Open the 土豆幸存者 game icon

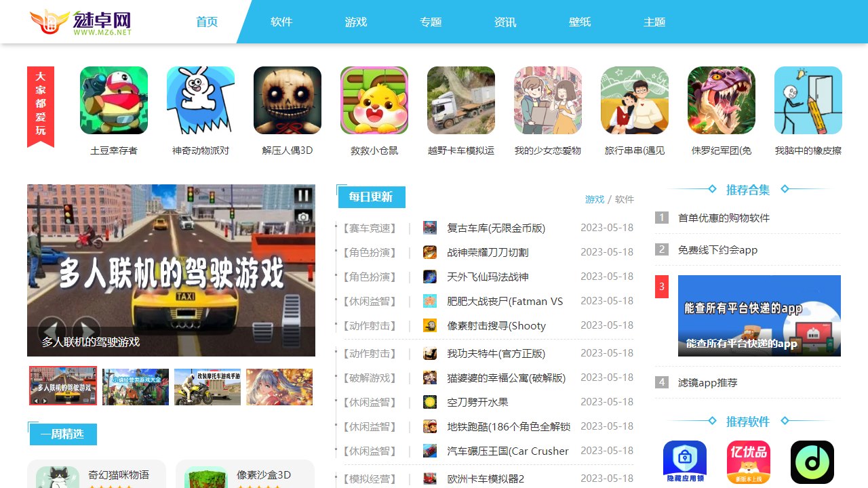pyautogui.click(x=114, y=100)
